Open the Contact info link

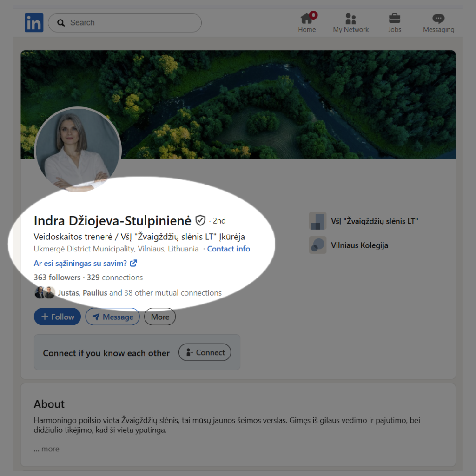click(x=228, y=249)
